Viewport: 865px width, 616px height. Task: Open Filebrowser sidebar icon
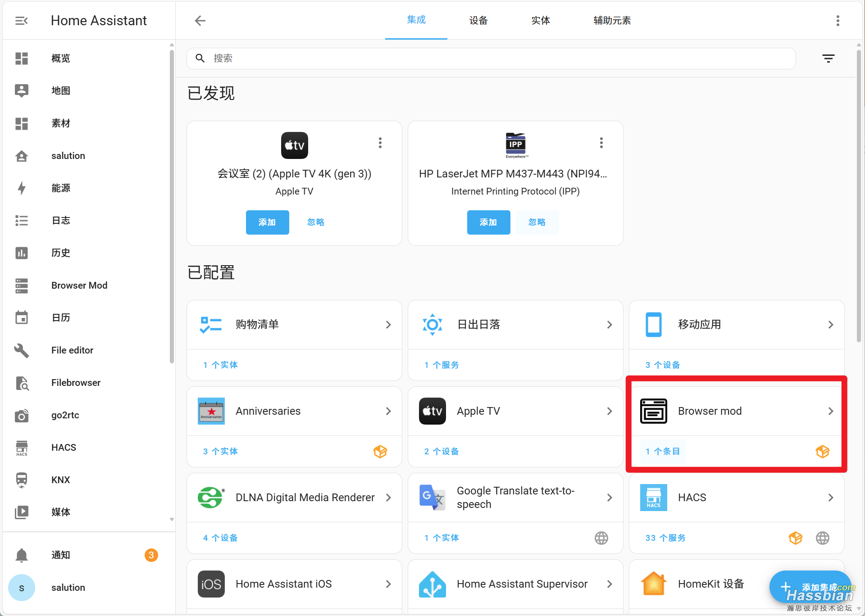[x=22, y=383]
